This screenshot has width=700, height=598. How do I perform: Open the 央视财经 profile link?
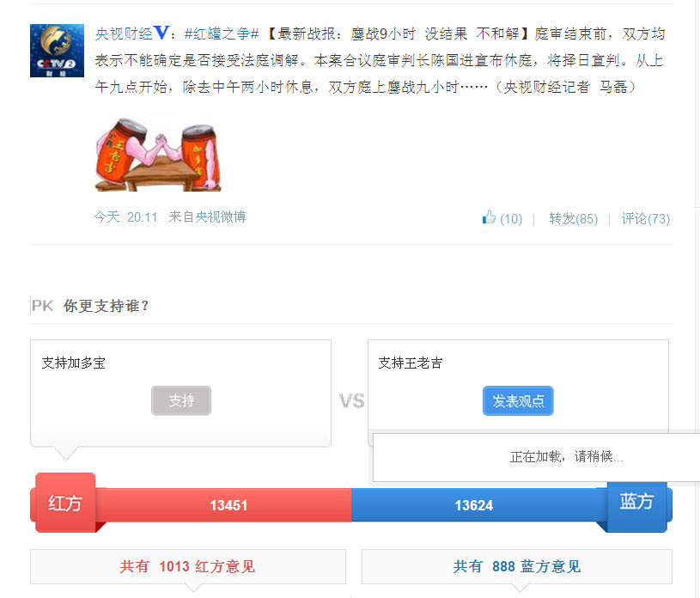click(124, 34)
